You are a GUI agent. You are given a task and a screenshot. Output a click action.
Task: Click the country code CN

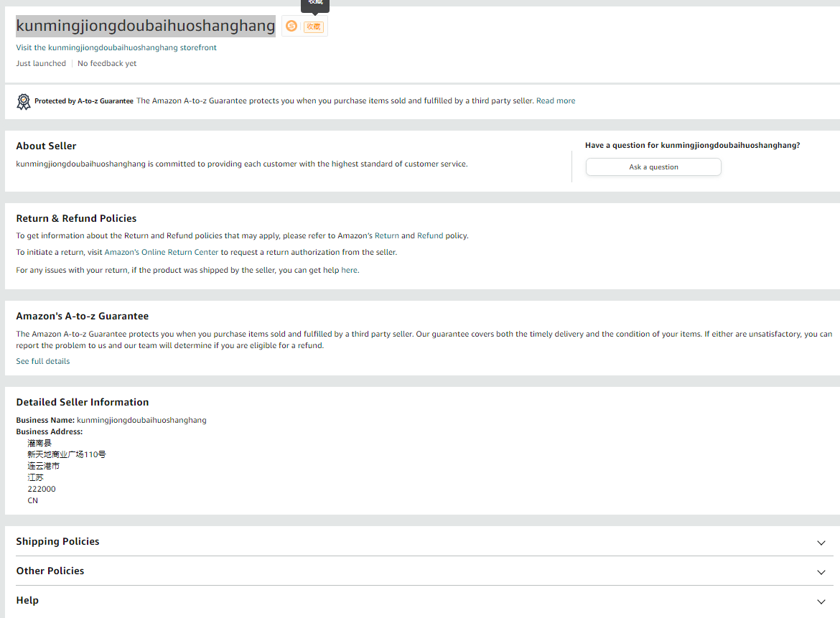pyautogui.click(x=33, y=501)
